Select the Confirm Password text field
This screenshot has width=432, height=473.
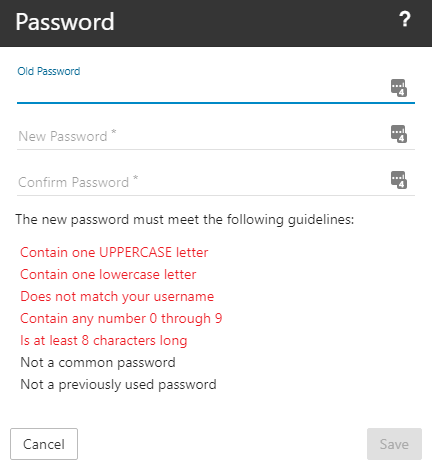203,182
